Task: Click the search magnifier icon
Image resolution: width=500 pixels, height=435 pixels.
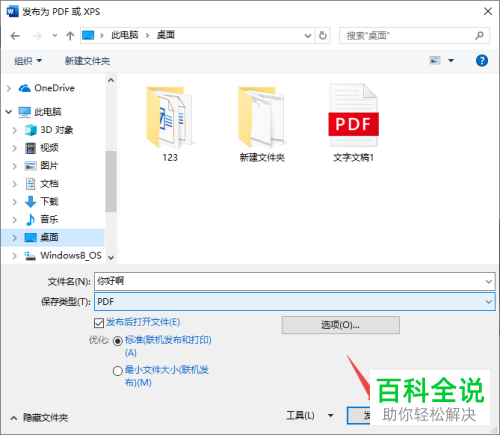Action: pyautogui.click(x=479, y=35)
